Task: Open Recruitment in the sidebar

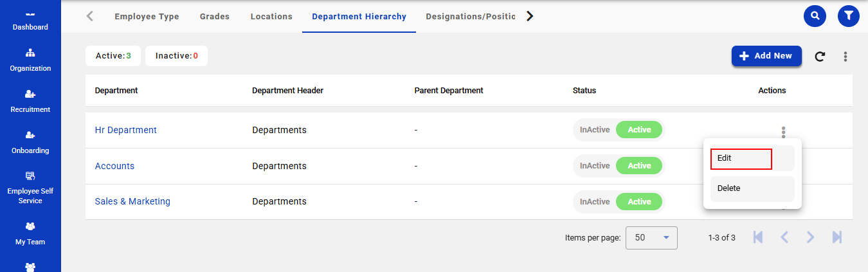Action: [x=30, y=101]
